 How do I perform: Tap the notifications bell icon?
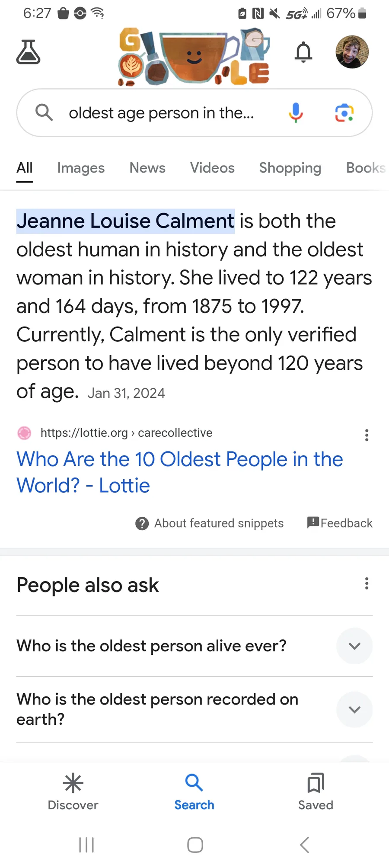tap(303, 52)
